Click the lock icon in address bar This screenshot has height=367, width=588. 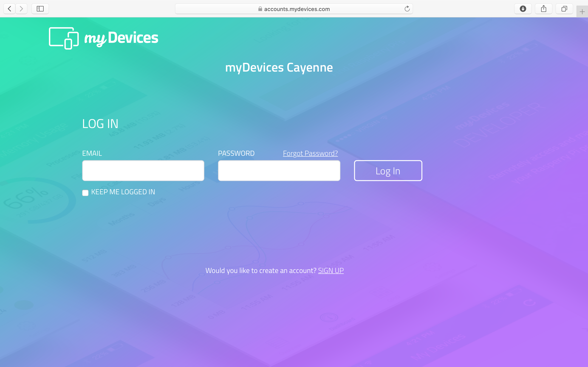click(x=260, y=9)
